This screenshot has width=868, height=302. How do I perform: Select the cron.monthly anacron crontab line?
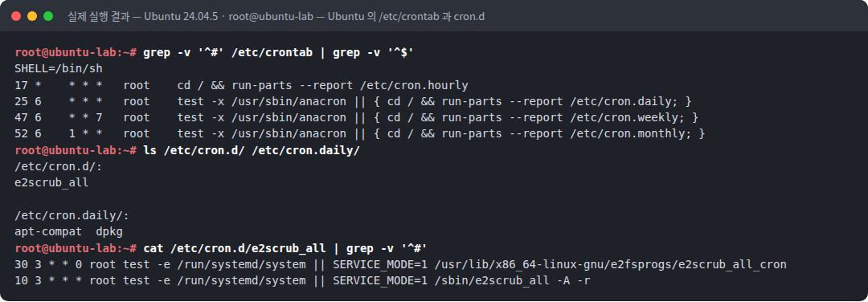(x=360, y=134)
